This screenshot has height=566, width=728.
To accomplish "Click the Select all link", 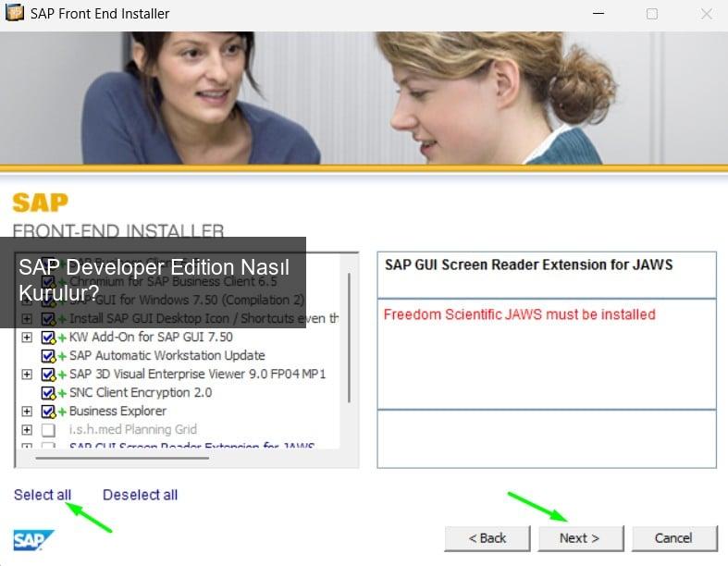I will tap(42, 495).
